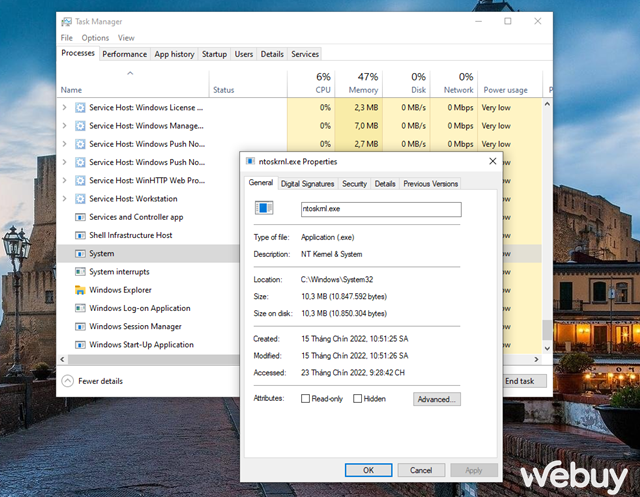Sort by the Network column header
Screen dimensions: 640x497
coord(454,83)
